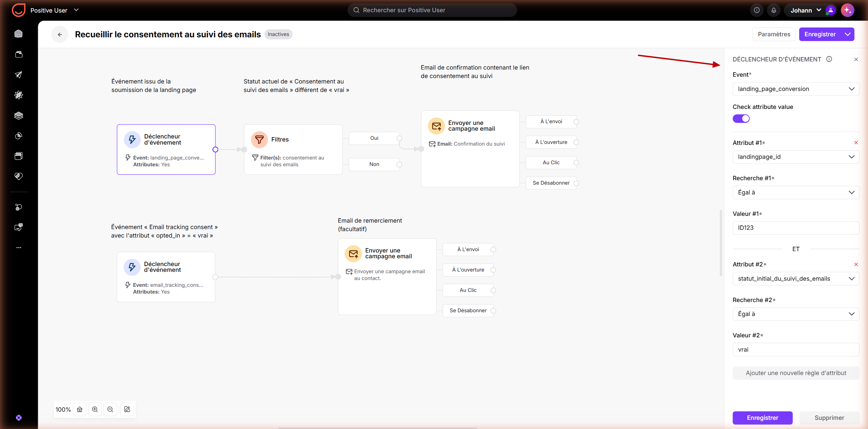Open the Recherche #2 dropdown Égal à

pos(796,314)
